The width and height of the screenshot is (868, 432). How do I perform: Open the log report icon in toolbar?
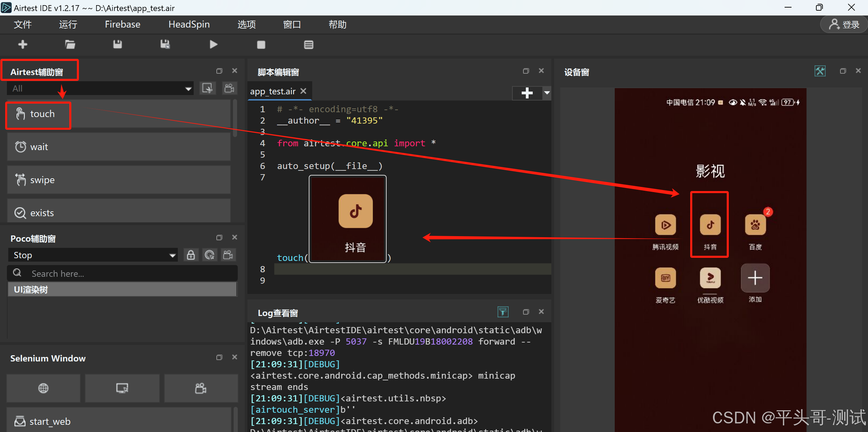pyautogui.click(x=309, y=45)
